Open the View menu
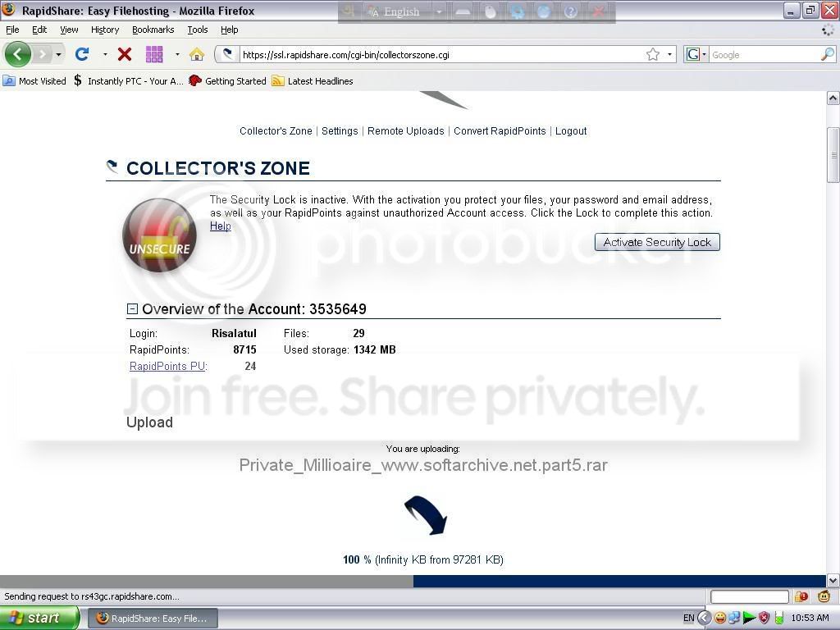Viewport: 840px width, 630px height. coord(69,30)
